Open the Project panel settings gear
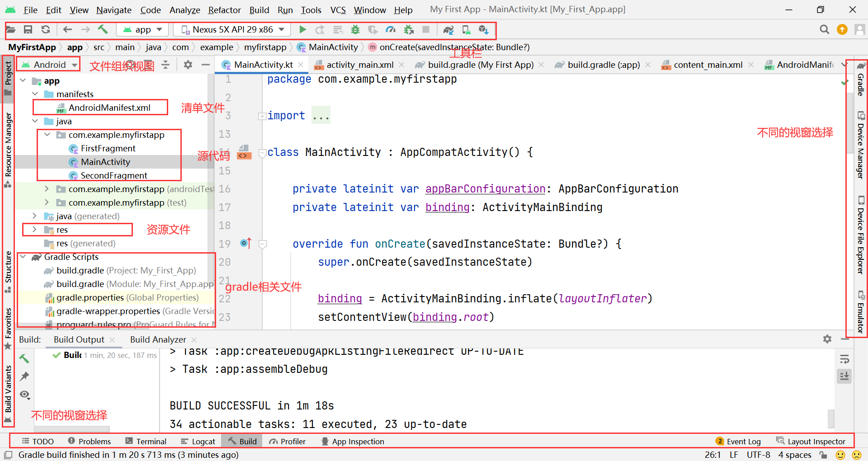 188,65
